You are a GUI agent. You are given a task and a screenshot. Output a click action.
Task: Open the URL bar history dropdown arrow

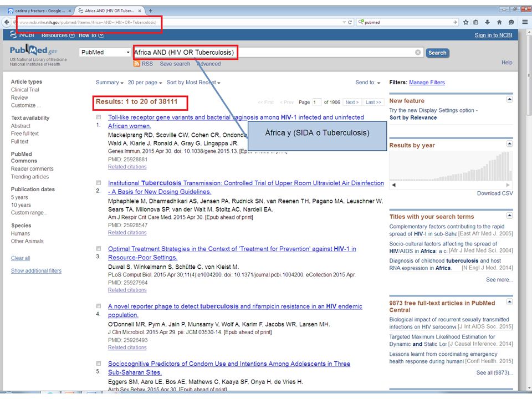coord(344,22)
